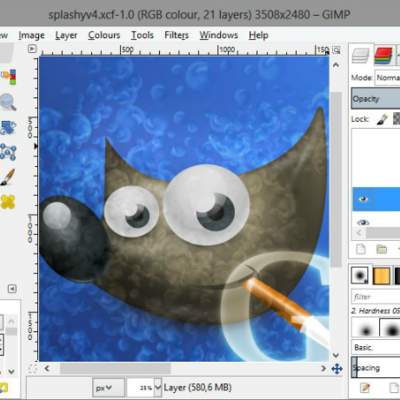Open the layer Mode dropdown
The width and height of the screenshot is (400, 400).
click(x=387, y=77)
